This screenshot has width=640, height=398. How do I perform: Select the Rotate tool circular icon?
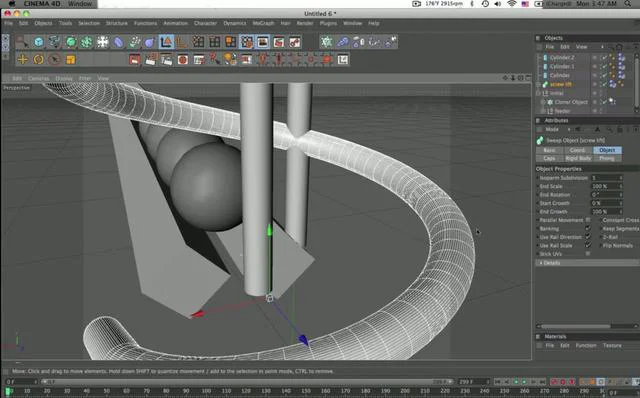click(x=38, y=60)
